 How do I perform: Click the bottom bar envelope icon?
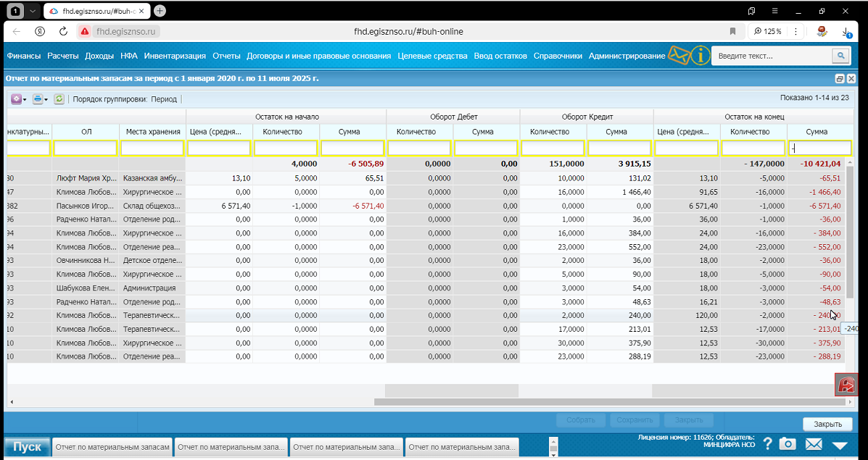tap(813, 444)
